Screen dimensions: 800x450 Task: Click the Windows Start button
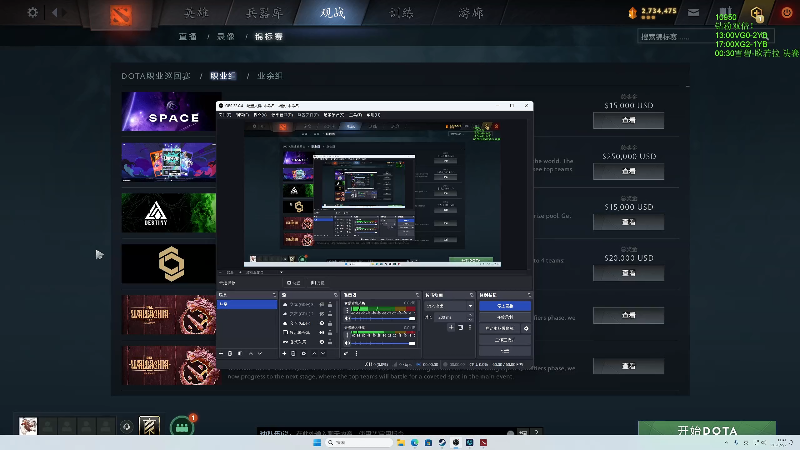[x=317, y=442]
